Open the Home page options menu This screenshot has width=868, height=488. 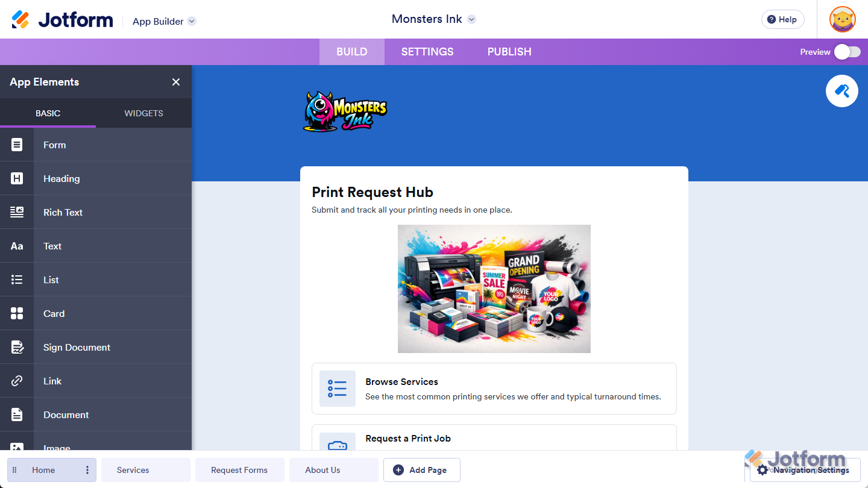tap(87, 470)
